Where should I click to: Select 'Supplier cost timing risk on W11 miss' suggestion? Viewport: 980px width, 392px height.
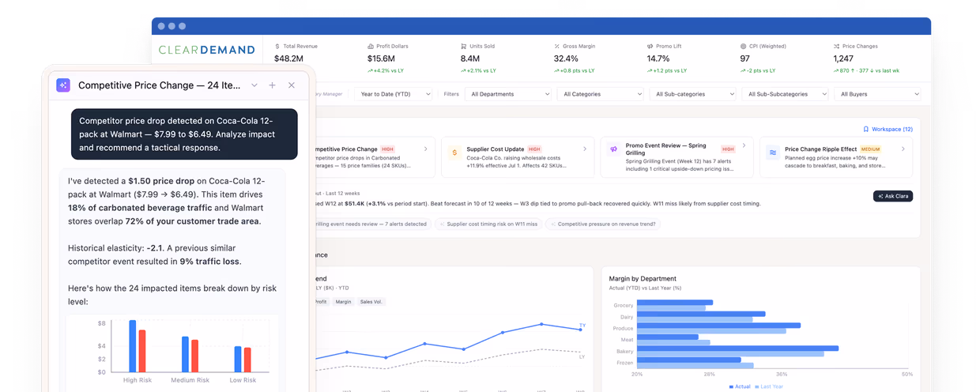(x=488, y=224)
